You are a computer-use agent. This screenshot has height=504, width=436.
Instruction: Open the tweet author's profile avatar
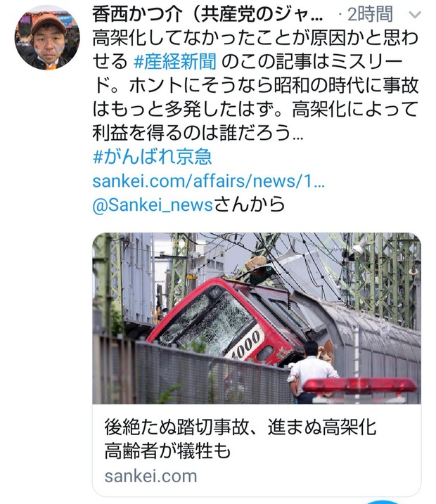pyautogui.click(x=47, y=38)
